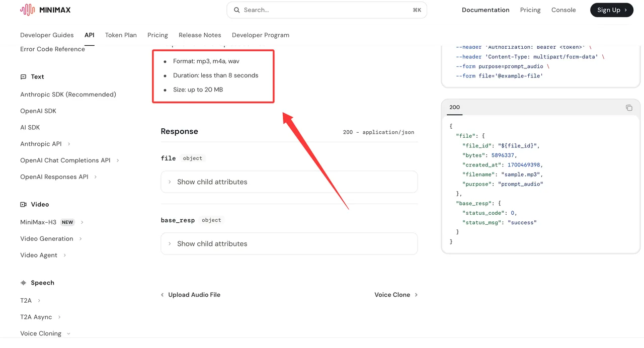The image size is (644, 348).
Task: Go to next page Voice Clone
Action: coord(396,295)
